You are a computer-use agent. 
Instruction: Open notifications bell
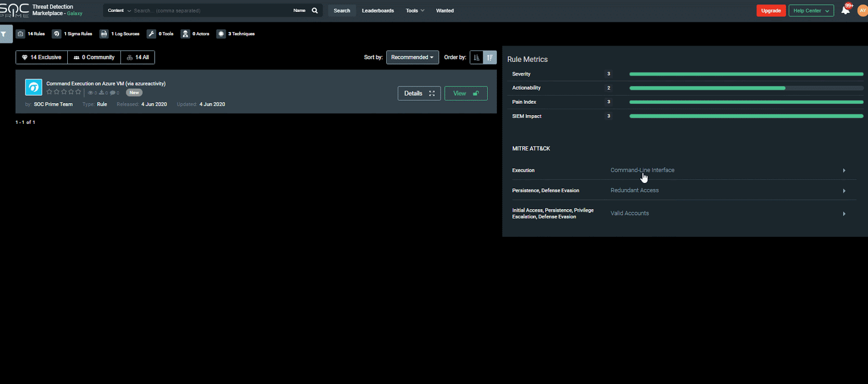pyautogui.click(x=845, y=10)
